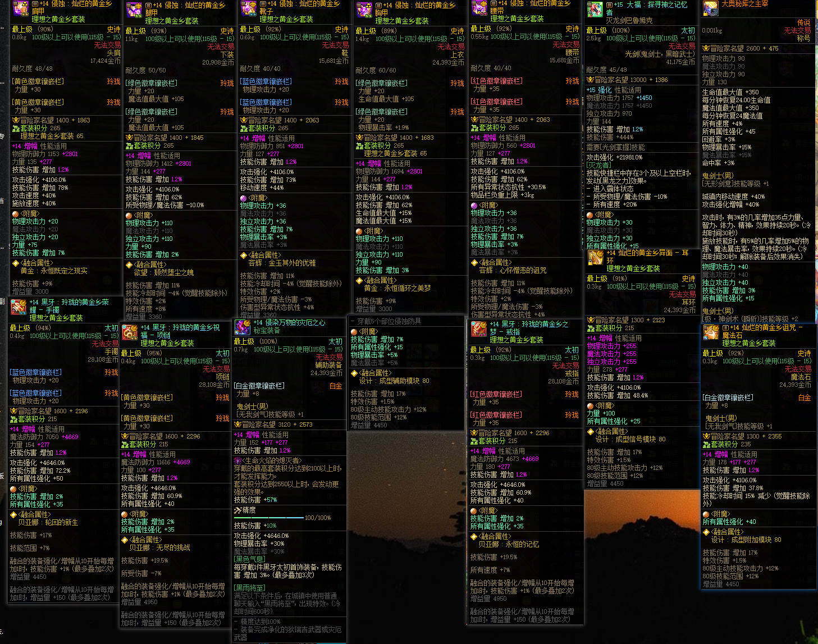818x644 pixels.
Task: Click the weight text 0.001kg
Action: [712, 31]
